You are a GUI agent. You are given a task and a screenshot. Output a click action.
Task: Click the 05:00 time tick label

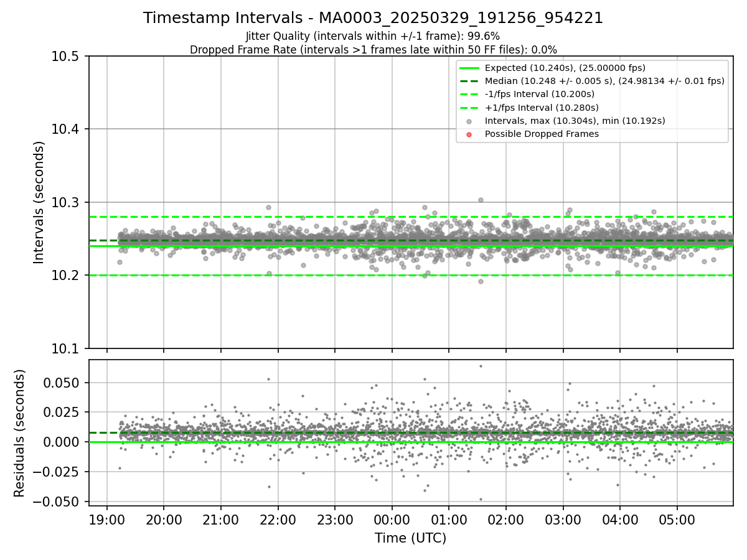click(x=677, y=520)
